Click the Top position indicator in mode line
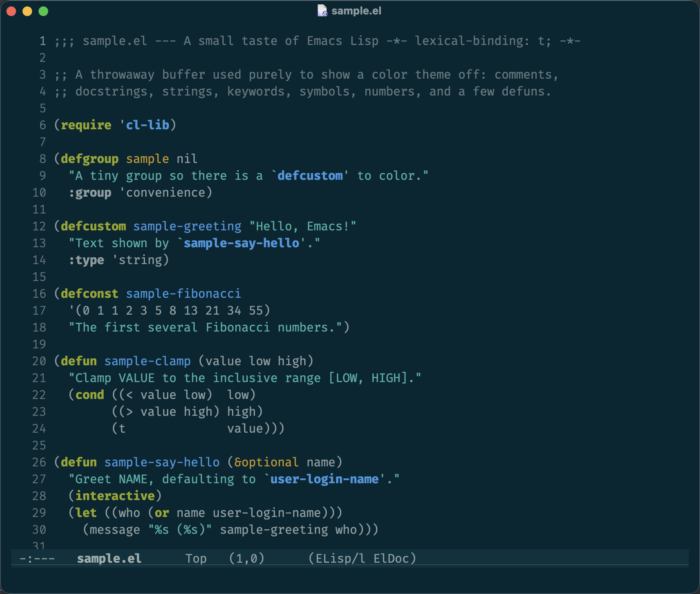 [196, 558]
